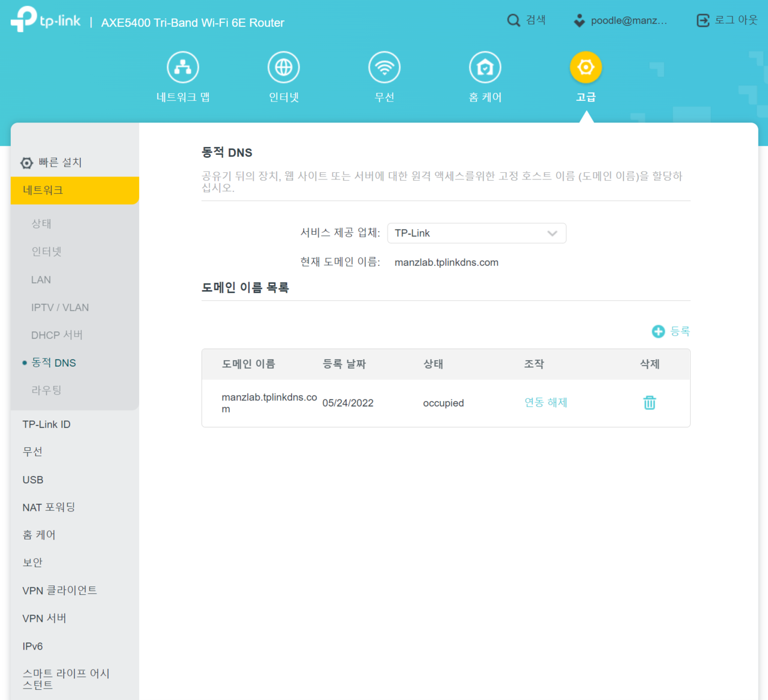Expand the TP-Link ID section

46,424
